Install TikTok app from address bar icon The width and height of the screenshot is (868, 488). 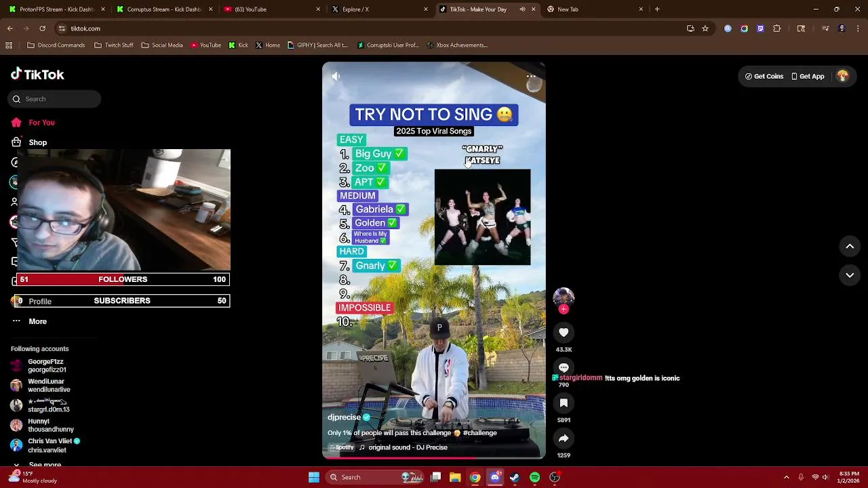(x=690, y=28)
